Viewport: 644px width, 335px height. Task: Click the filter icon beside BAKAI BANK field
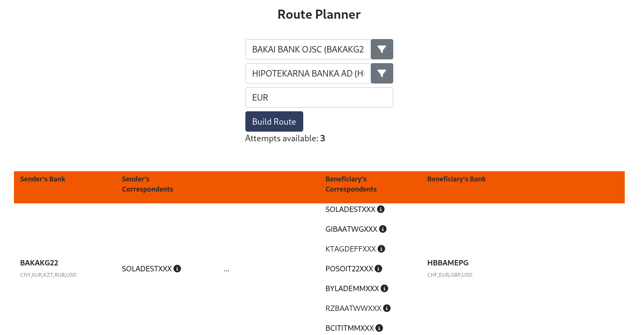381,49
